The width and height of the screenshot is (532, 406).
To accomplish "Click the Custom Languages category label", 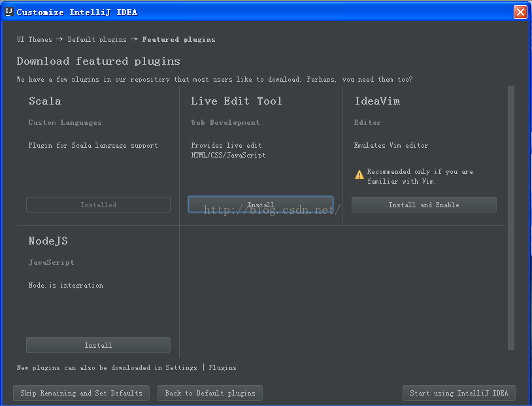I will click(x=65, y=122).
